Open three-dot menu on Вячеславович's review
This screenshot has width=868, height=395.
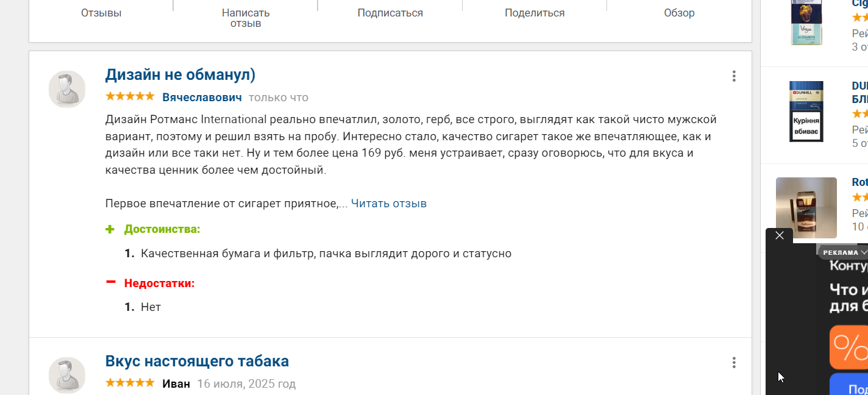pos(734,76)
